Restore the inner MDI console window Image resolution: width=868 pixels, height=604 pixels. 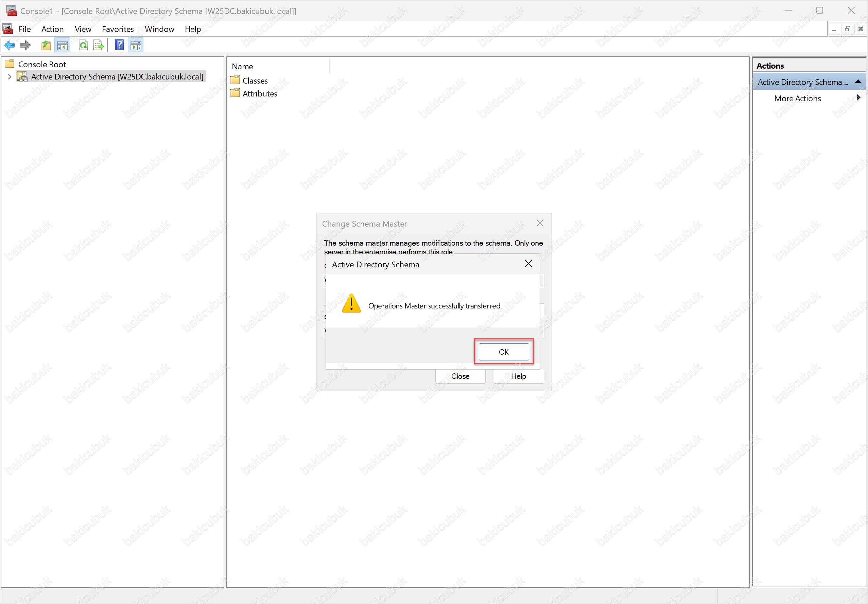pos(848,29)
